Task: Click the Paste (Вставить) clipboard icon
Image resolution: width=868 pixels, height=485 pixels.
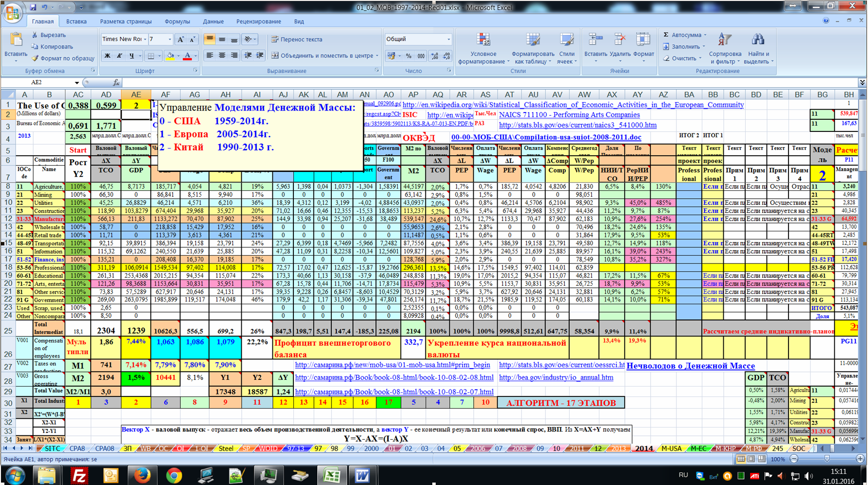Action: pos(16,40)
